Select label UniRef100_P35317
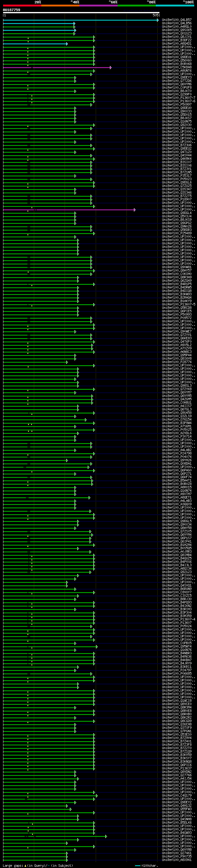 [177, 176]
